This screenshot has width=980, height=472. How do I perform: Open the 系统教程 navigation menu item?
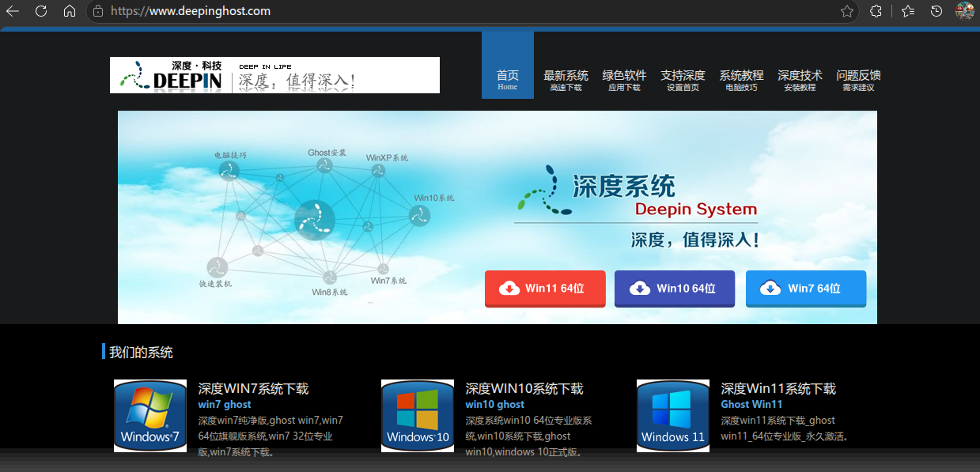[x=741, y=80]
